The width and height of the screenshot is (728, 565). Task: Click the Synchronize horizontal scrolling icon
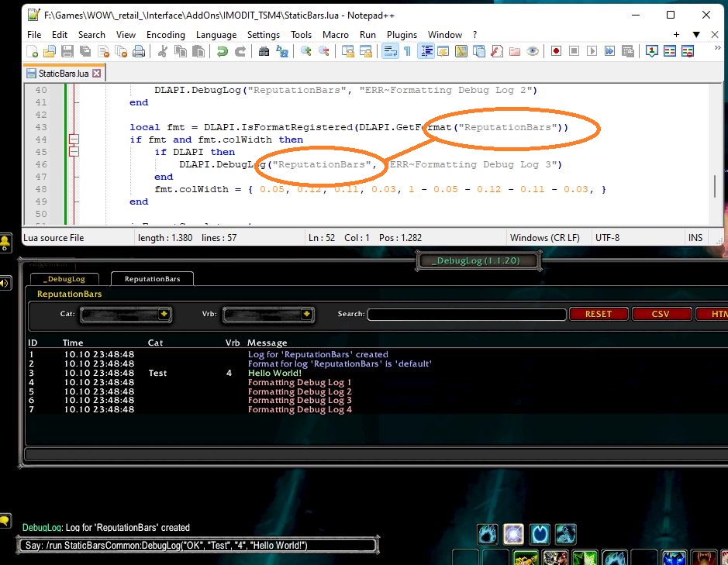366,51
